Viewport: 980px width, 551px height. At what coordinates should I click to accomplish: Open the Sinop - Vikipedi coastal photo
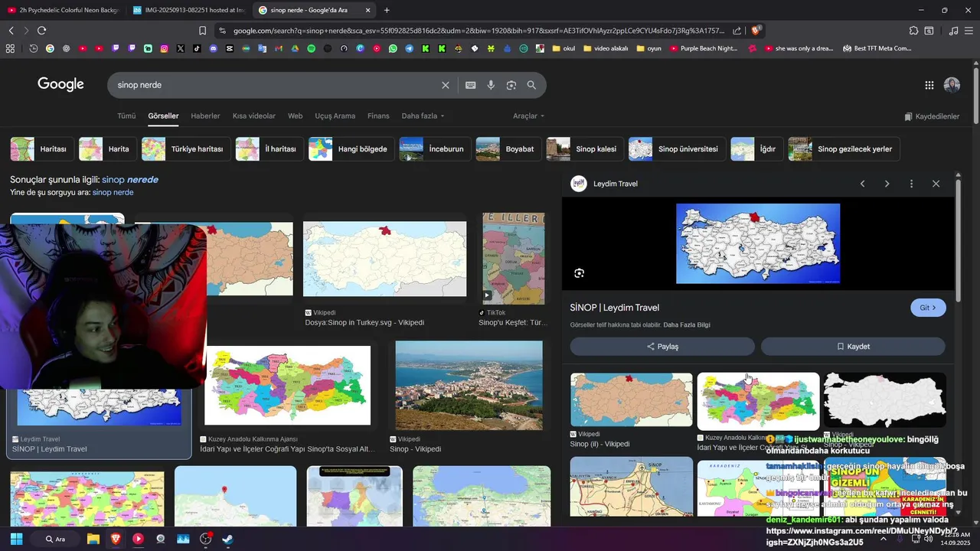(469, 385)
